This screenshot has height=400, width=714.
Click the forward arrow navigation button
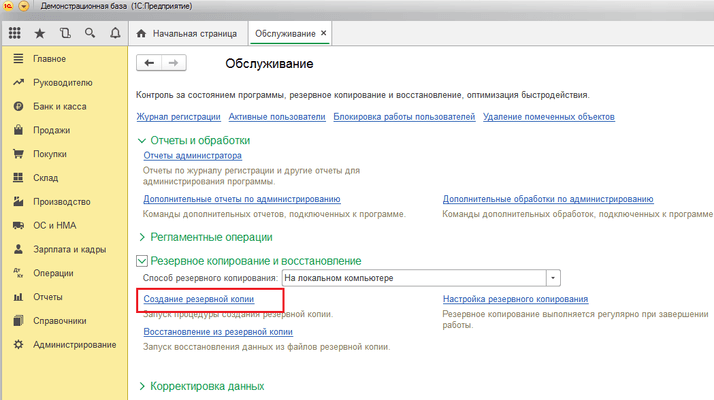pos(173,63)
